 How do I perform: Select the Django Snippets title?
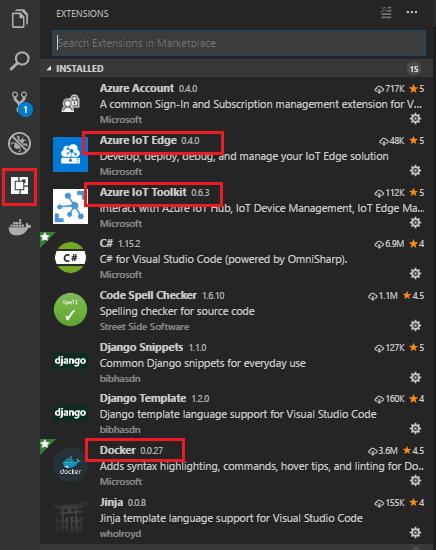coord(141,347)
